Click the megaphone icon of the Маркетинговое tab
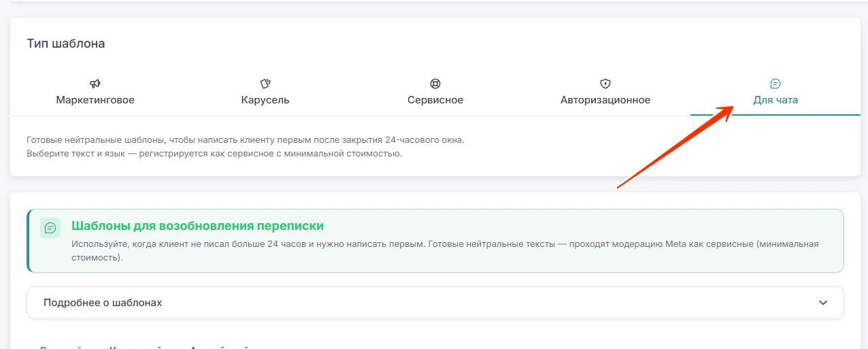868x349 pixels. coord(95,84)
